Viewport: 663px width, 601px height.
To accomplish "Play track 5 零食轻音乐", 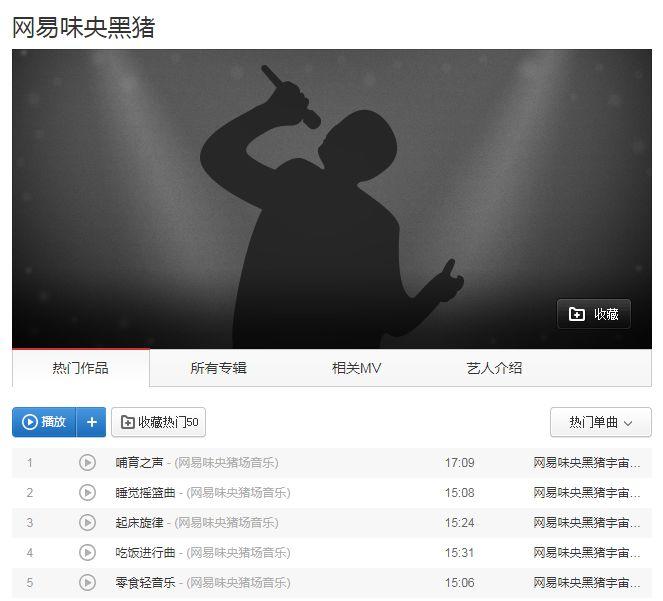I will tap(87, 583).
